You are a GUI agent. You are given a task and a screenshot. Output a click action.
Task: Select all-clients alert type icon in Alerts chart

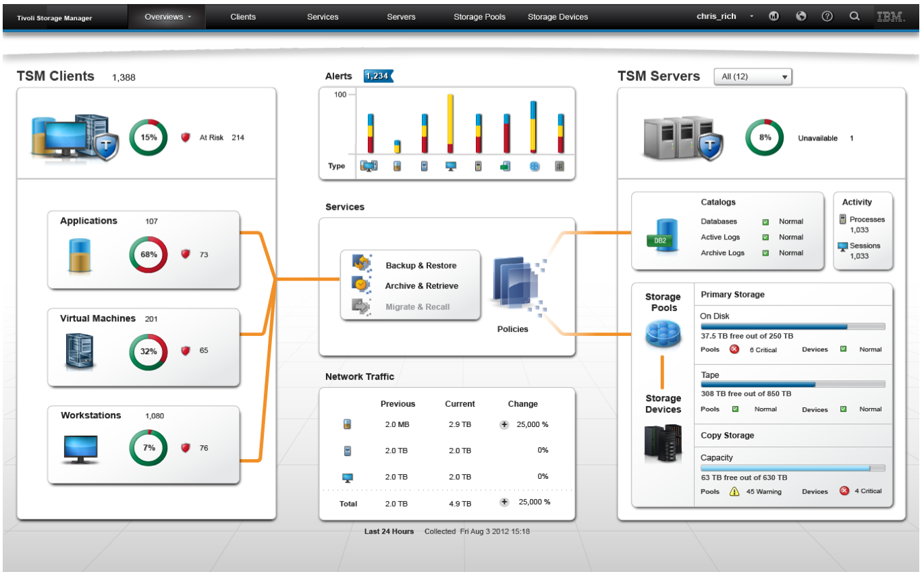369,166
